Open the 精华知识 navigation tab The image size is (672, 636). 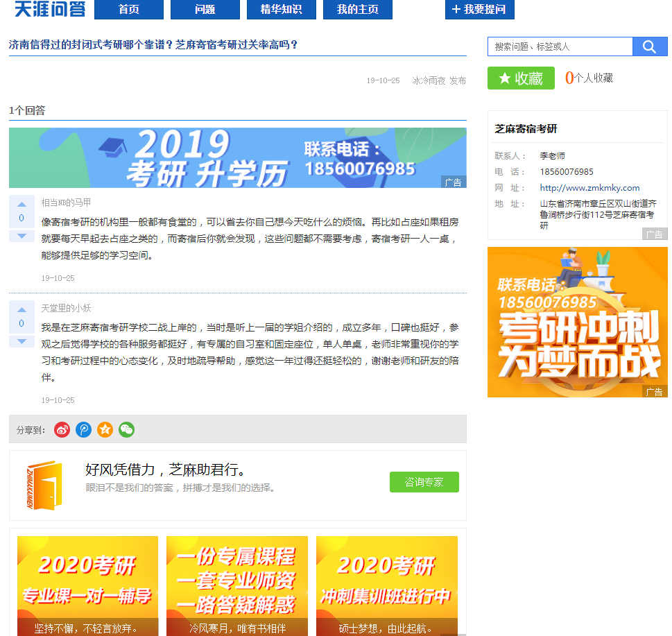[281, 9]
